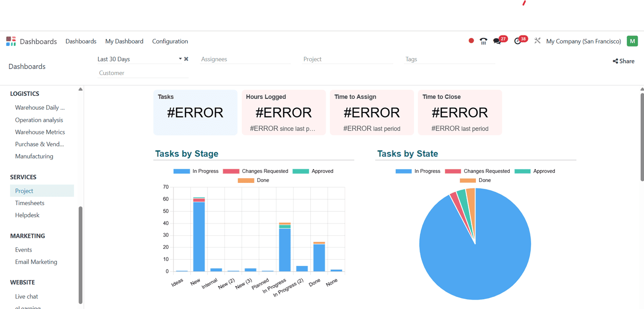Toggle Approved legend in Tasks by Stage

pyautogui.click(x=313, y=171)
